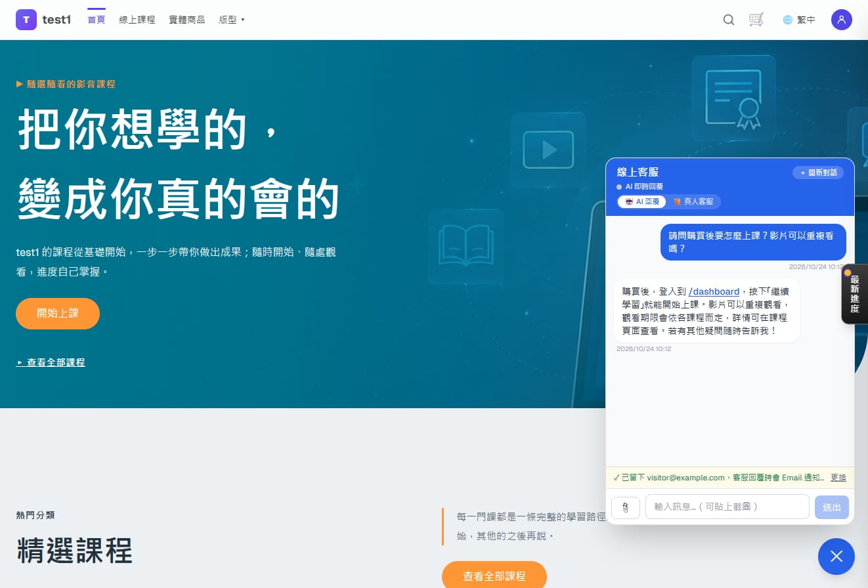Switch chat to 真人客服 mode
Screen dimensions: 868x588
(x=693, y=201)
